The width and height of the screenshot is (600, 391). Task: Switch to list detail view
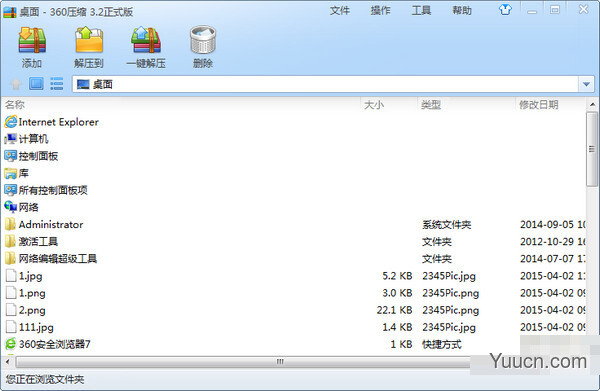pyautogui.click(x=57, y=84)
